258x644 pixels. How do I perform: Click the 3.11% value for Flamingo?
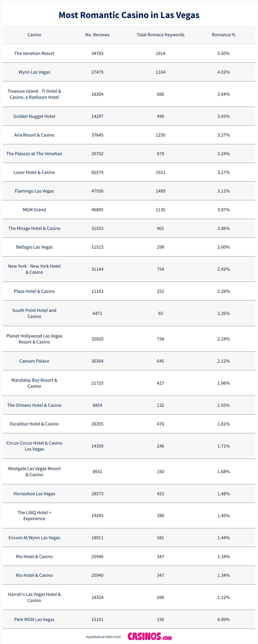223,191
